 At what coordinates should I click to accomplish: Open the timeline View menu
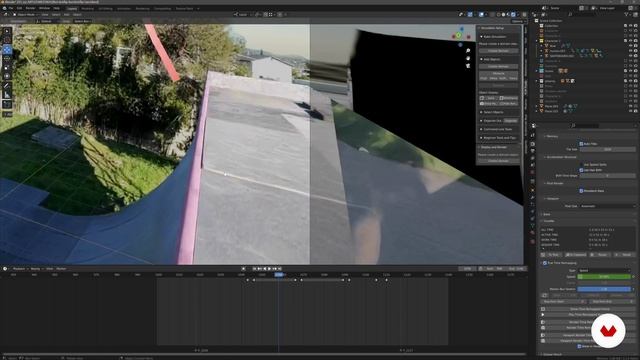49,269
